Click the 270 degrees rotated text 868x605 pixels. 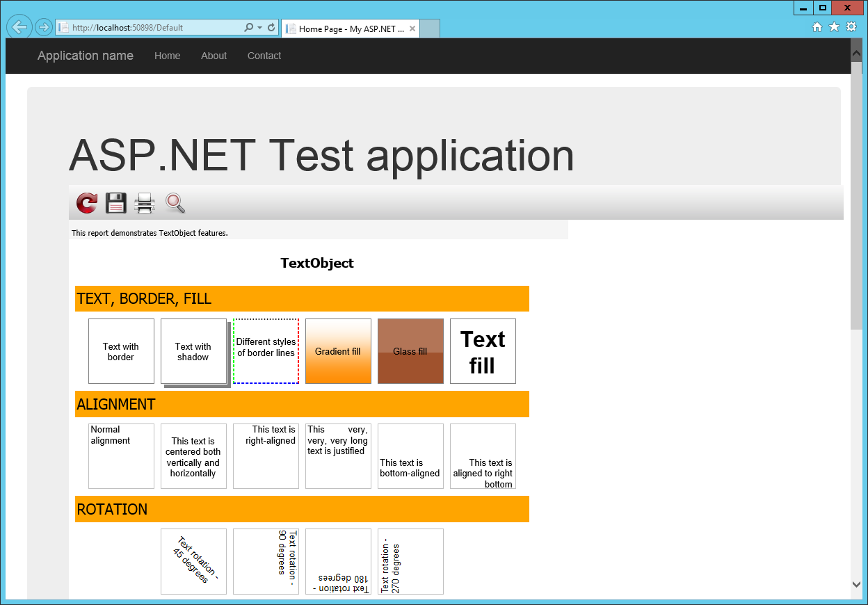pos(390,565)
